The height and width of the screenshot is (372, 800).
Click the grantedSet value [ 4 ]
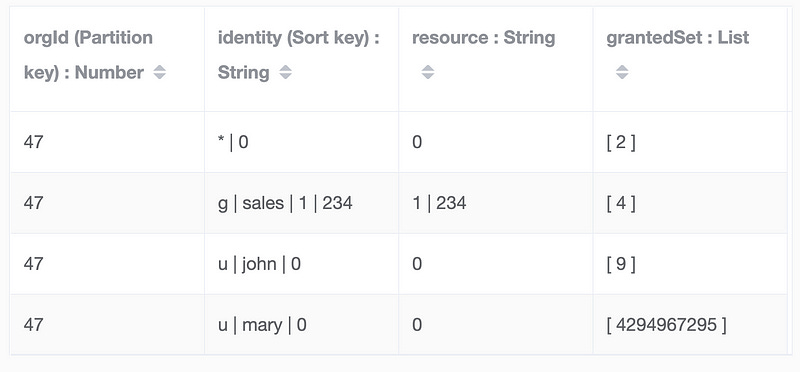621,203
